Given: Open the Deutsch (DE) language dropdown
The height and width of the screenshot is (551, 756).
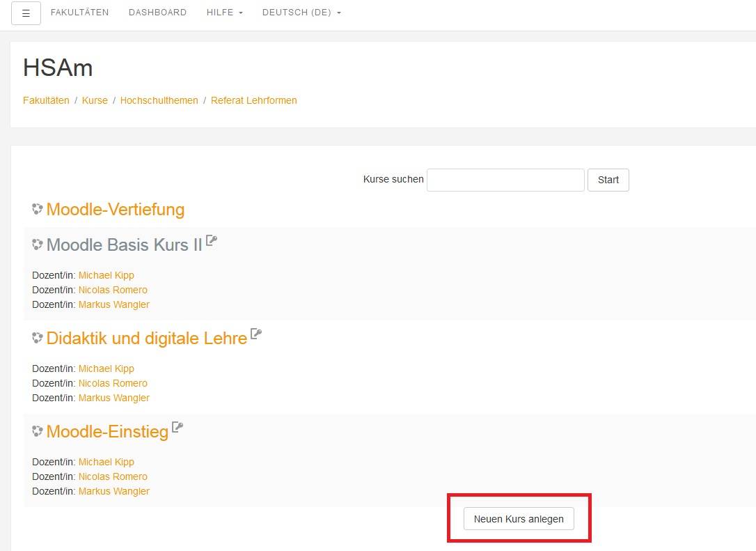Looking at the screenshot, I should point(301,13).
